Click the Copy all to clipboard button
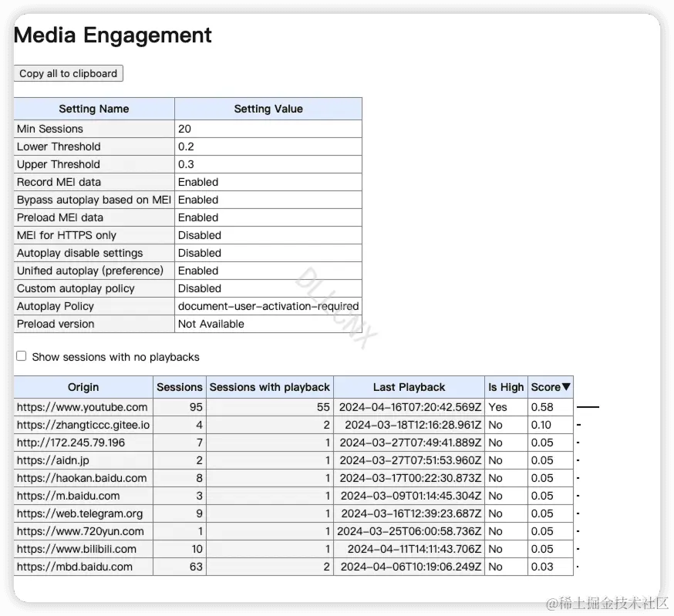Screen dimensions: 674x616 click(x=69, y=73)
